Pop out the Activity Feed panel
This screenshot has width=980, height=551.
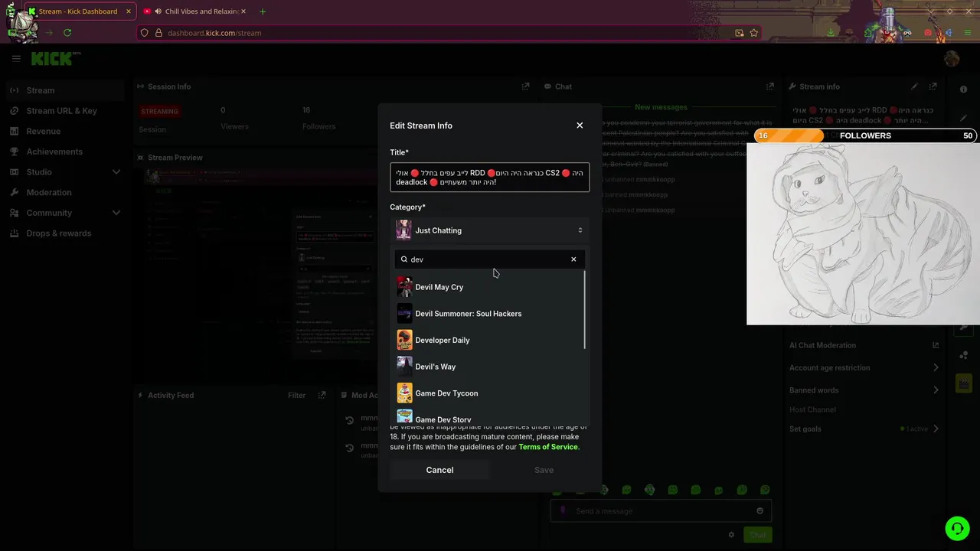click(x=322, y=396)
